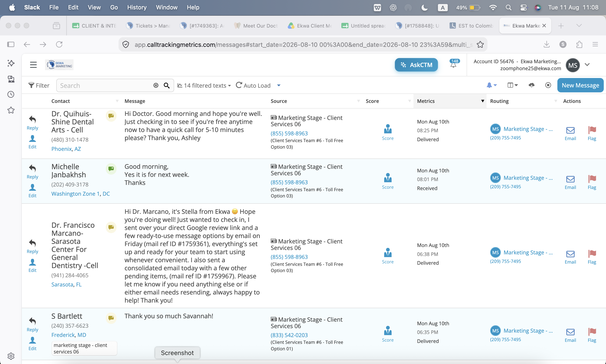606x364 pixels.
Task: Open the Filter panel
Action: 39,85
